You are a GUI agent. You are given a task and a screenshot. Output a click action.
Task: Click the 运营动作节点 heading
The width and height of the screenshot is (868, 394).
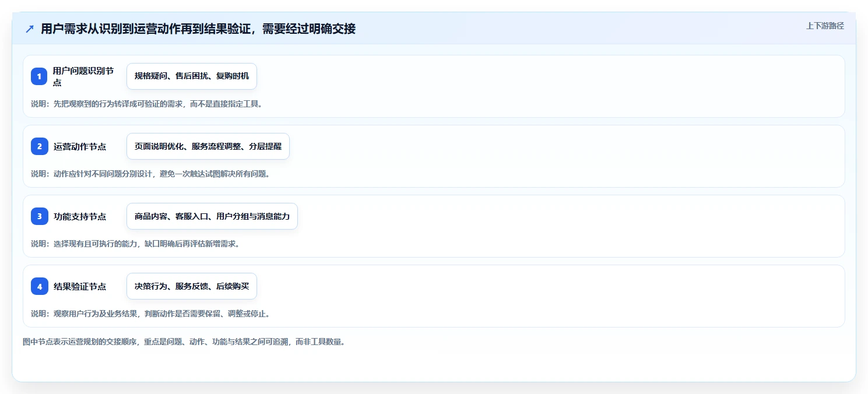80,147
